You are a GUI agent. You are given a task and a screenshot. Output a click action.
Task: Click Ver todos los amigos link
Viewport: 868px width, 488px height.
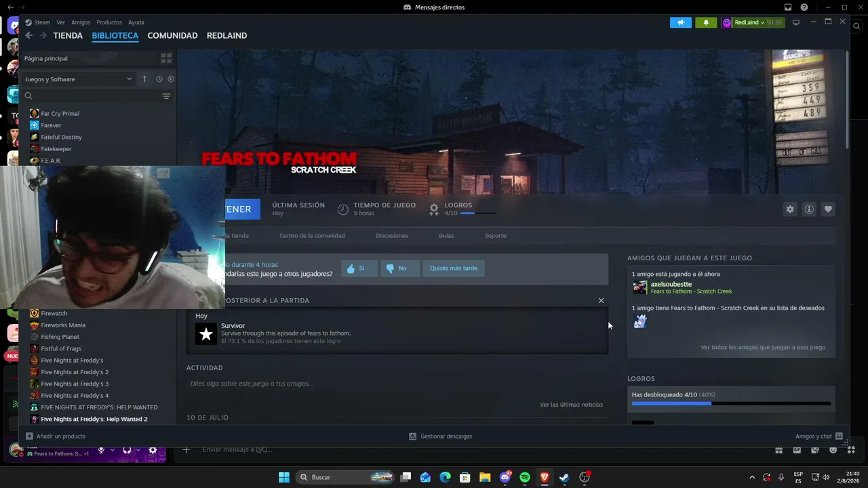[763, 348]
